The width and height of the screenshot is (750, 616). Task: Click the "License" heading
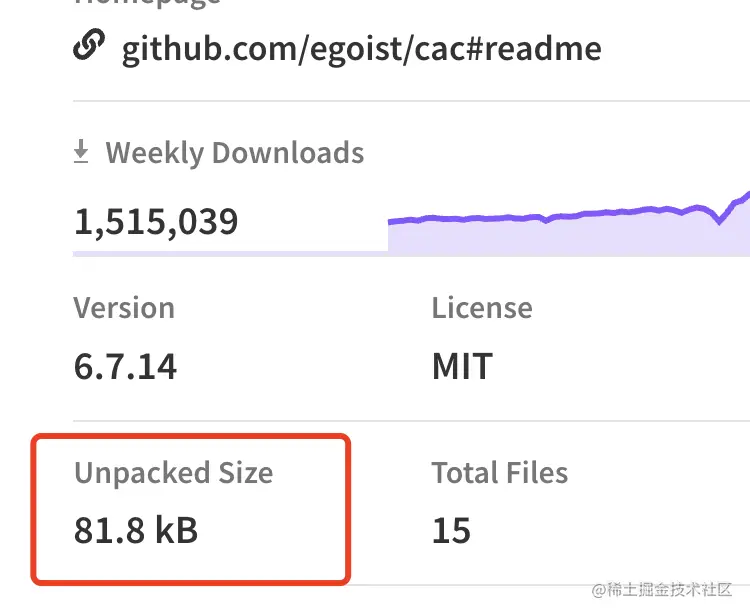482,307
